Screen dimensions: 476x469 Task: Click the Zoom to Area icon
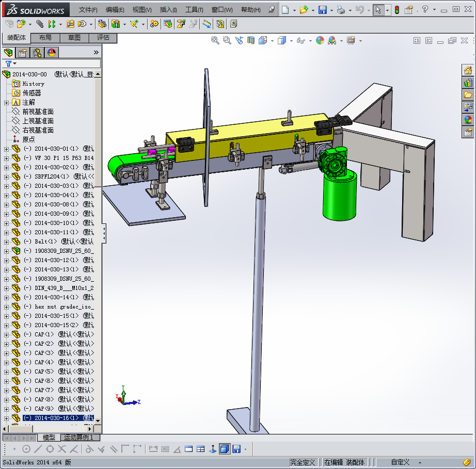[227, 40]
